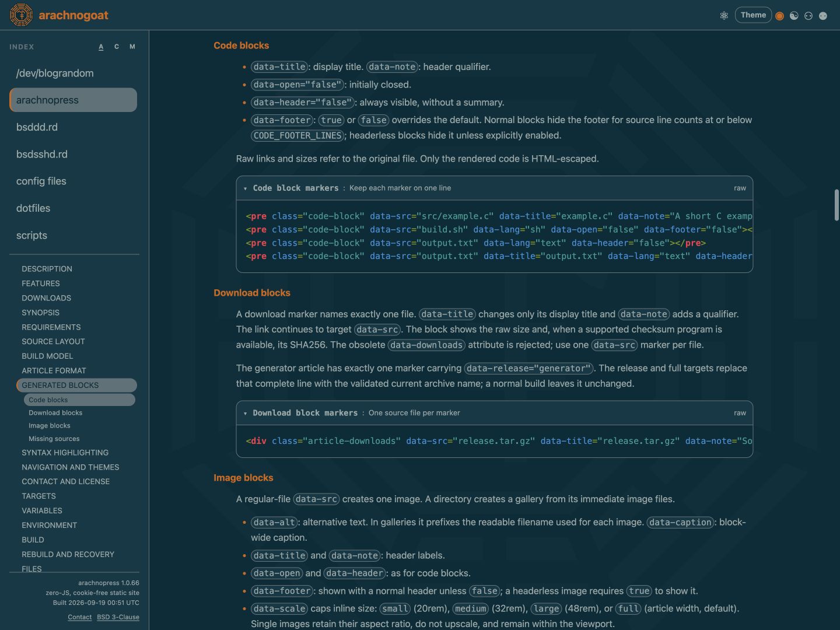Click the Code blocks section heading
The image size is (840, 630).
click(241, 45)
